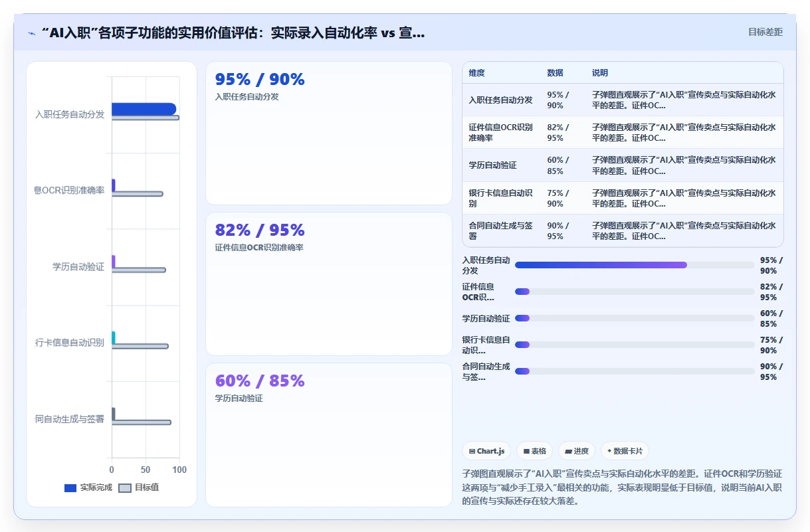Click the card value 95% / 90%

(260, 79)
